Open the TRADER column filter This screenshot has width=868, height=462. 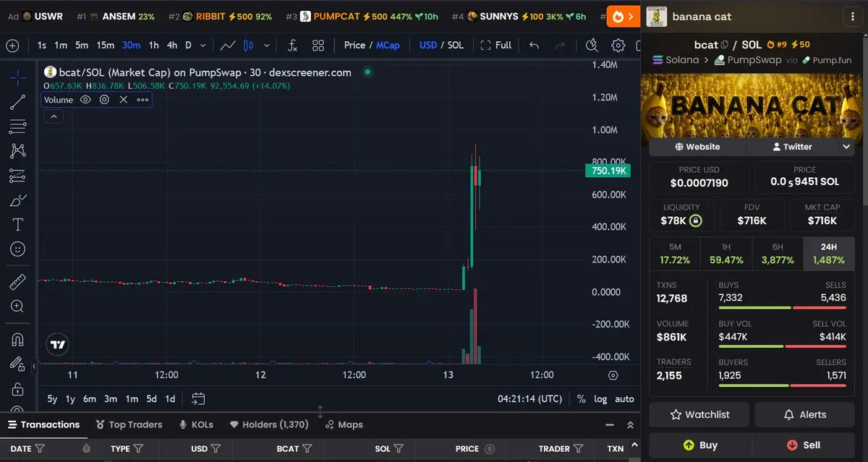(579, 449)
